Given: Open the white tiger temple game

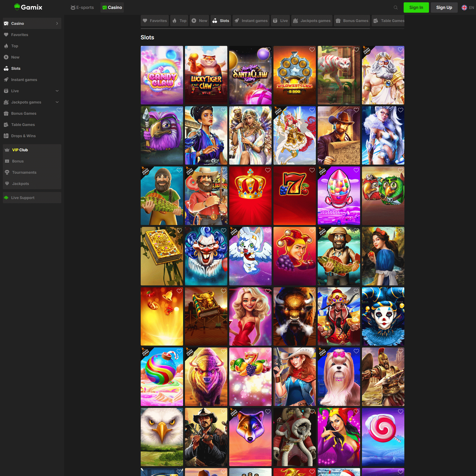Looking at the screenshot, I should point(339,75).
